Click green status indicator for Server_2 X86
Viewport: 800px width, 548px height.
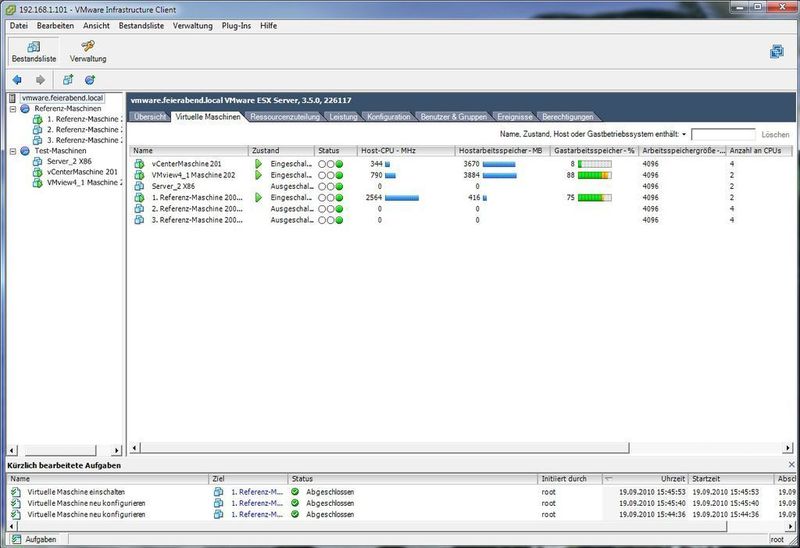(339, 186)
